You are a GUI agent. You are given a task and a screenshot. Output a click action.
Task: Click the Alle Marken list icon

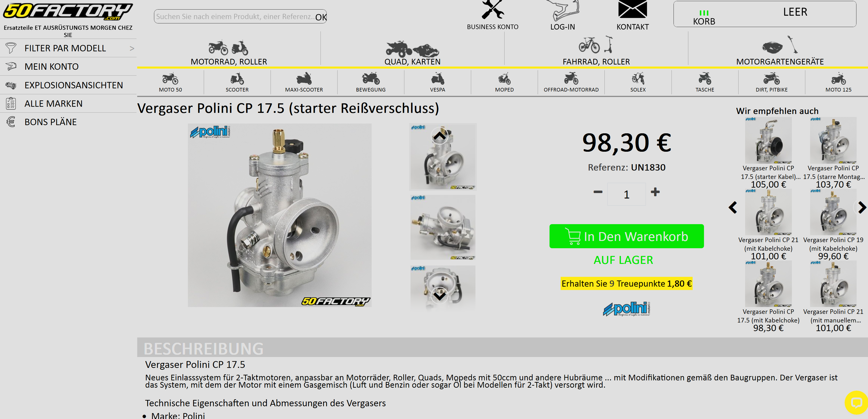[x=11, y=103]
